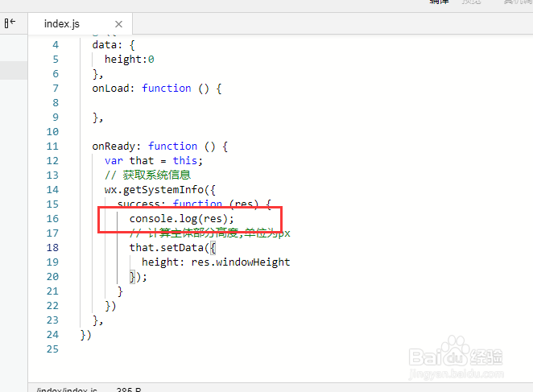
Task: Click line number 16 in gutter
Action: [52, 219]
